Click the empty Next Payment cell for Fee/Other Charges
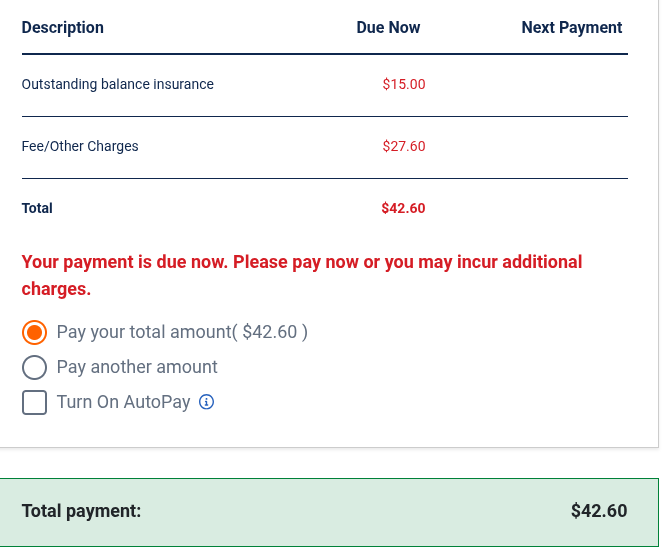The image size is (670, 548). coord(571,146)
